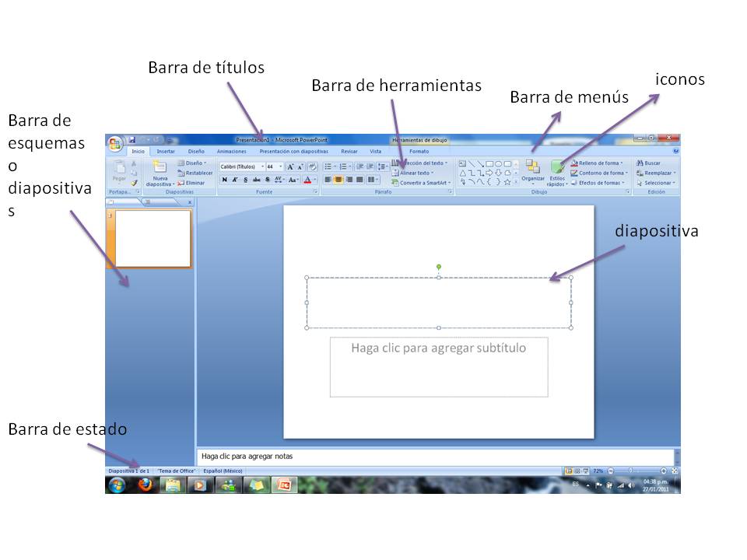Viewport: 747px width, 560px height.
Task: Click the Buscar icon in Edición group
Action: 651,163
